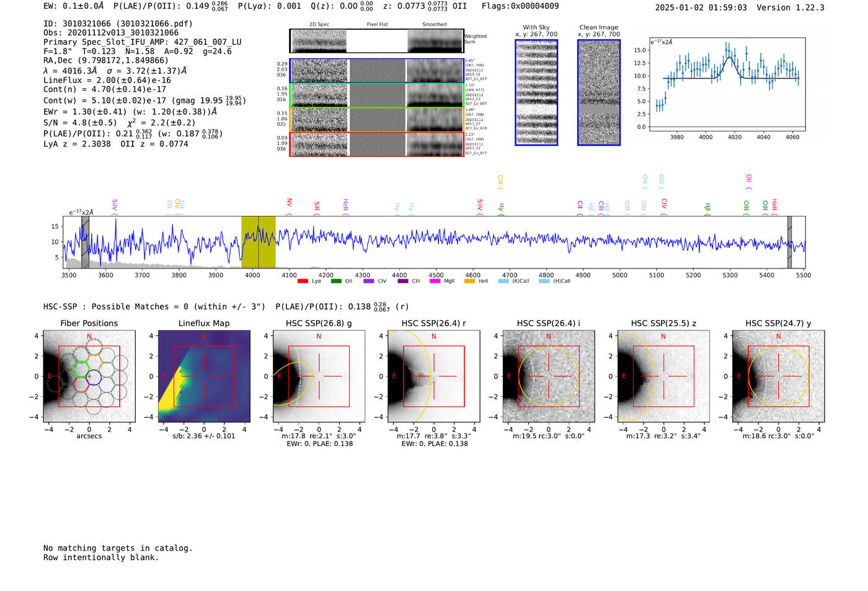Viewport: 868px width, 591px height.
Task: Select the blue-bordered 2D spectrum row
Action: pos(376,71)
